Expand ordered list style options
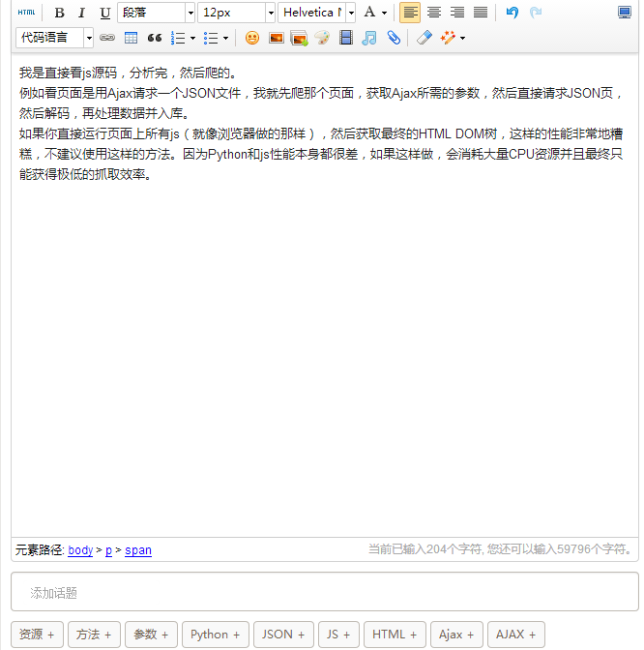Image resolution: width=644 pixels, height=650 pixels. [192, 38]
